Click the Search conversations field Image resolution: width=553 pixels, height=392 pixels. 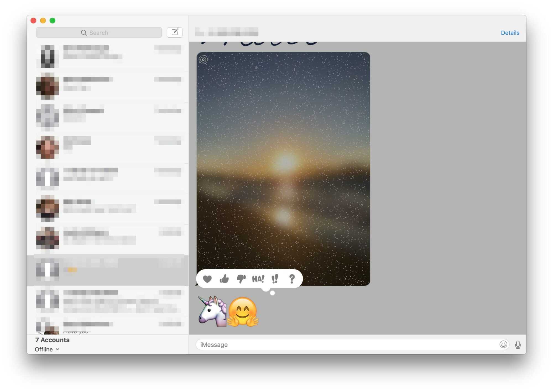click(x=99, y=33)
